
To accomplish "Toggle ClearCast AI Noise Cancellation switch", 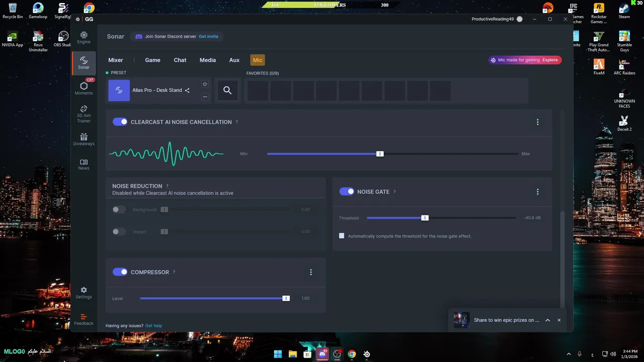I will [120, 122].
